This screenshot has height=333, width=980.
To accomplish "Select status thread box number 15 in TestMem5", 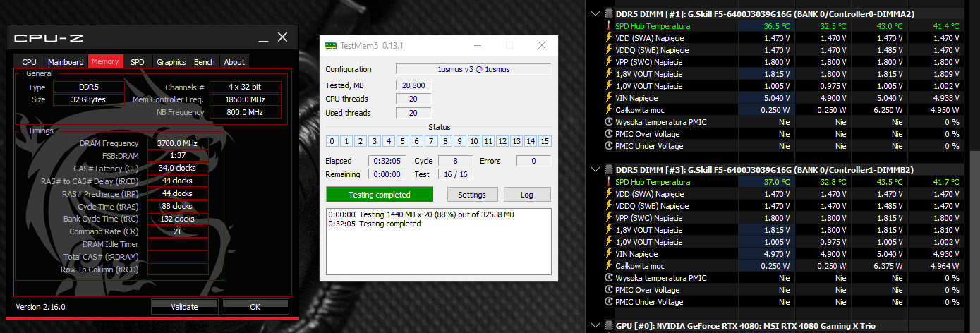I will (545, 141).
